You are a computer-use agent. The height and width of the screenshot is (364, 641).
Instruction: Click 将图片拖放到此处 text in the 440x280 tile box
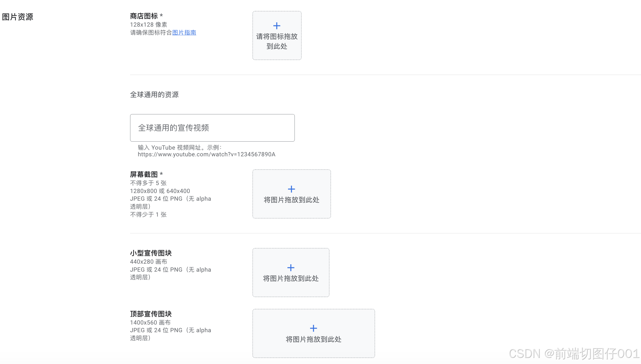291,278
